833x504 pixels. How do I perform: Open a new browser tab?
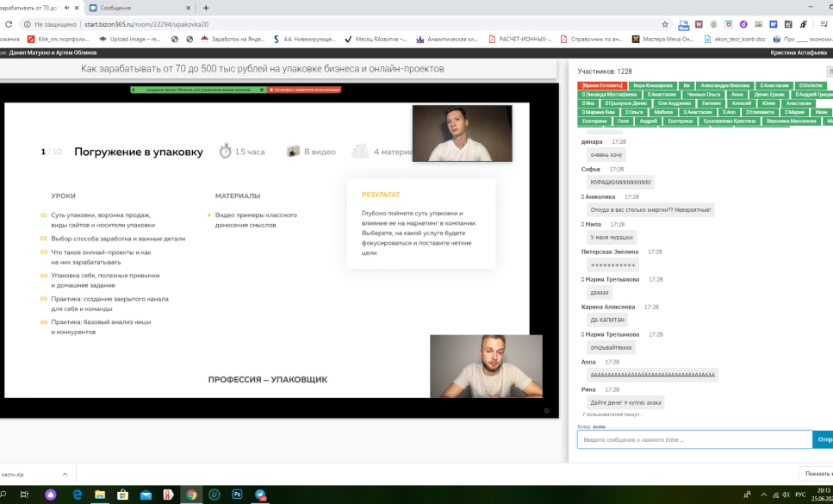[206, 8]
